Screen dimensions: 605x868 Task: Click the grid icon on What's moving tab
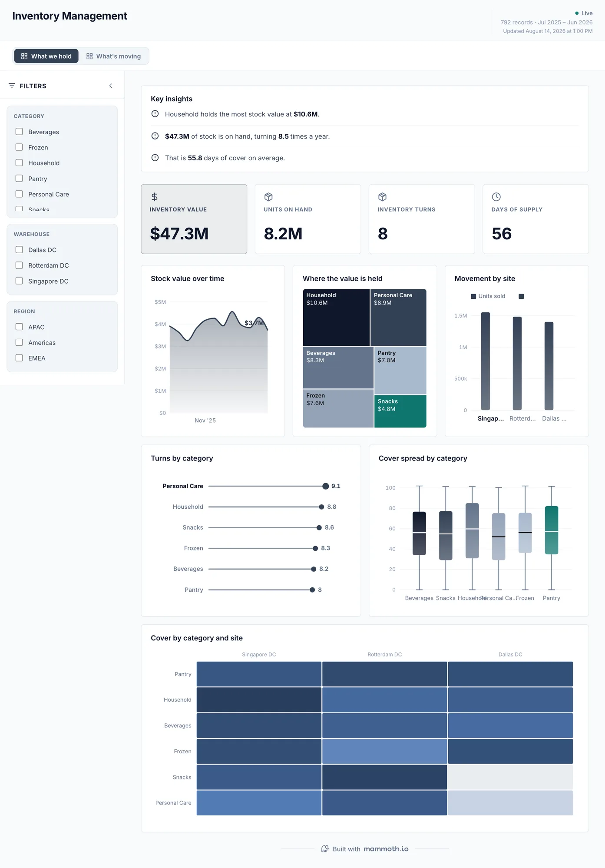[89, 56]
